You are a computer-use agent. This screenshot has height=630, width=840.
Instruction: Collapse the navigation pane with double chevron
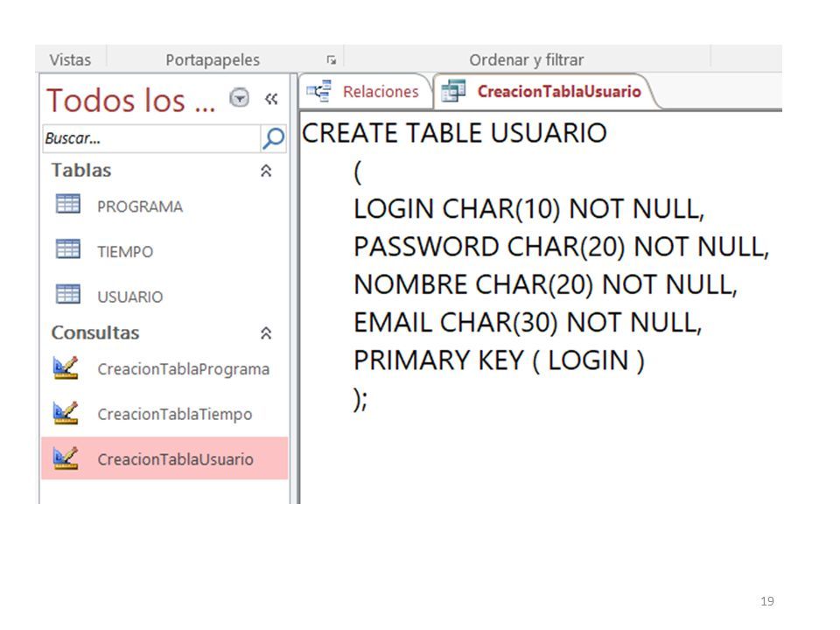(271, 99)
